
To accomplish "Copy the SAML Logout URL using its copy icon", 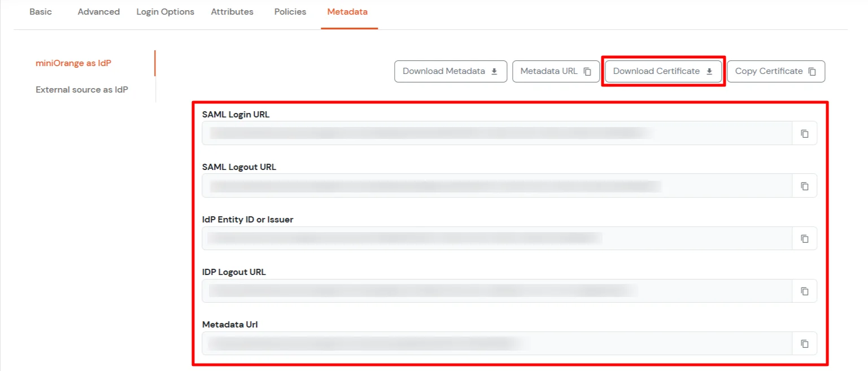I will pos(804,185).
